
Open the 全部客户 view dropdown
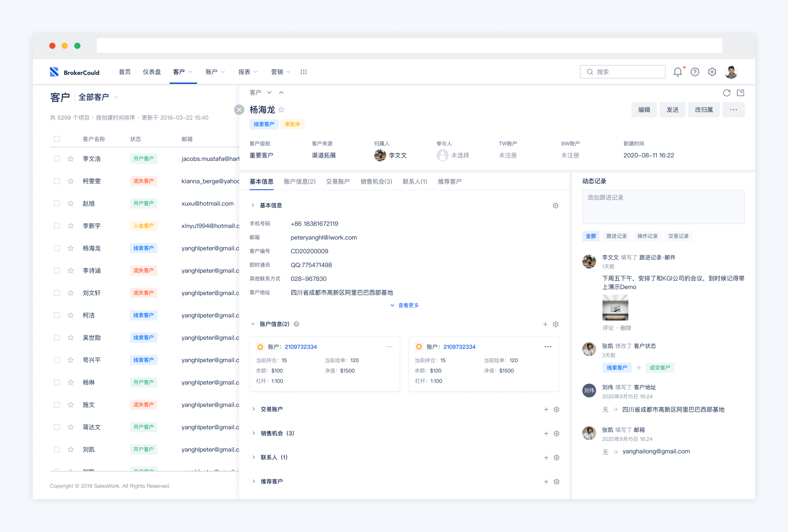pyautogui.click(x=98, y=97)
